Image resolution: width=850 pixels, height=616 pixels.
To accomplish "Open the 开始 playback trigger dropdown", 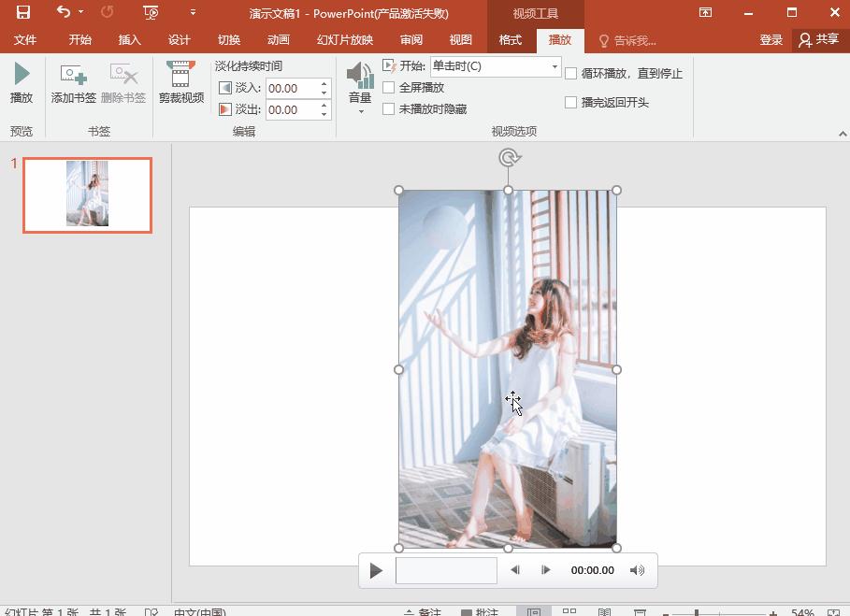I will click(x=557, y=66).
